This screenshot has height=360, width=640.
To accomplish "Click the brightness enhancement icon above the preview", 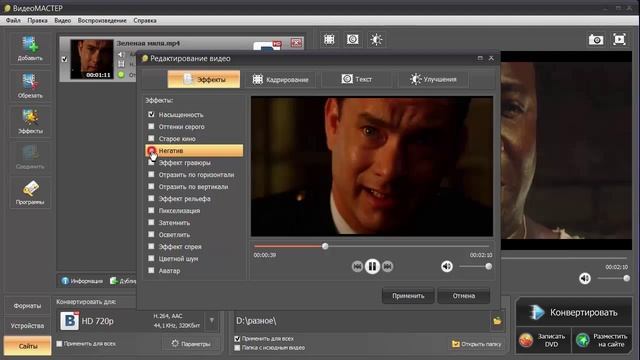I will click(x=376, y=40).
